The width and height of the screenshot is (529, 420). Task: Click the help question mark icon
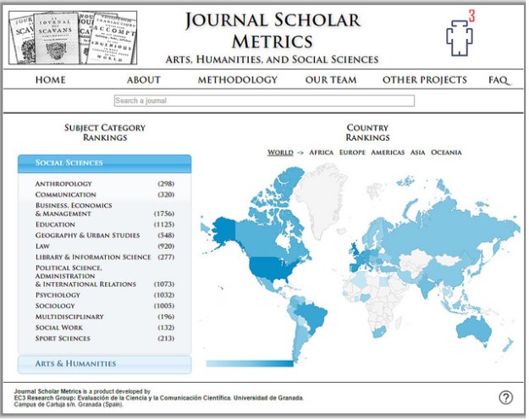point(505,397)
